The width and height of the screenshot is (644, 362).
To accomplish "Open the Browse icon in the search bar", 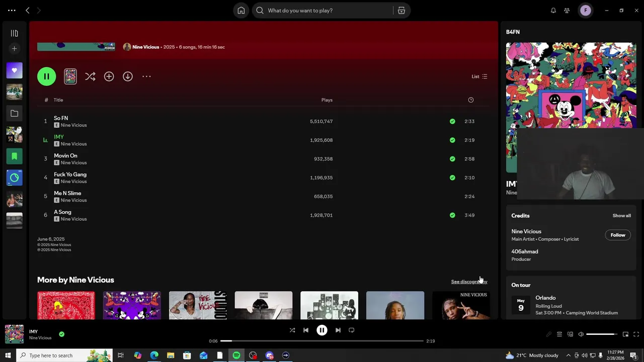I will (x=401, y=11).
